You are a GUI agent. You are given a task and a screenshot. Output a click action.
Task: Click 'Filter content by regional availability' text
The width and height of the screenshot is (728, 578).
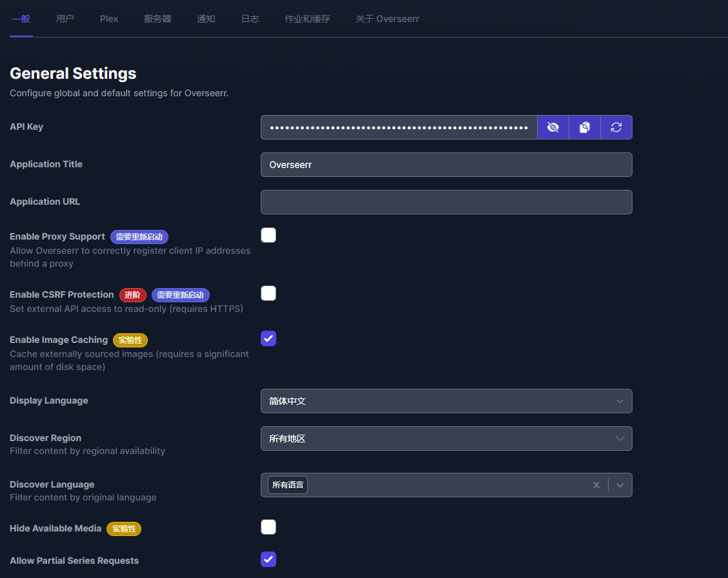click(x=87, y=451)
